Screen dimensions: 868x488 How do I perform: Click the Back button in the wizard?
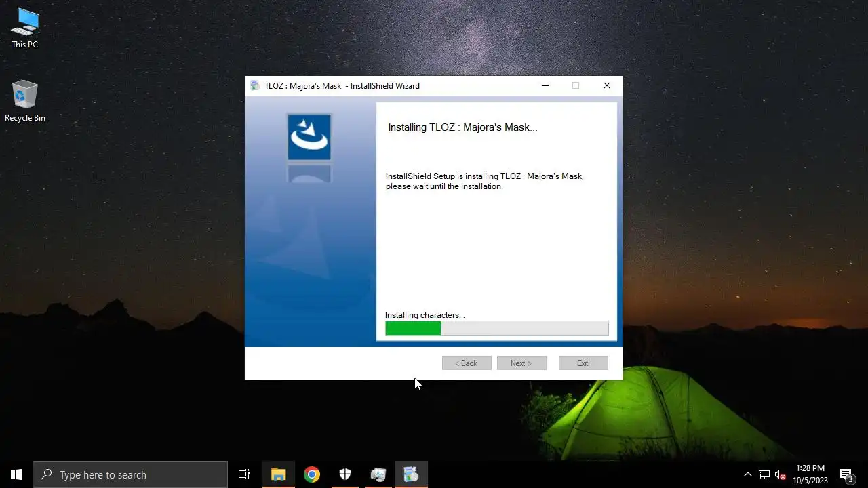pyautogui.click(x=467, y=363)
